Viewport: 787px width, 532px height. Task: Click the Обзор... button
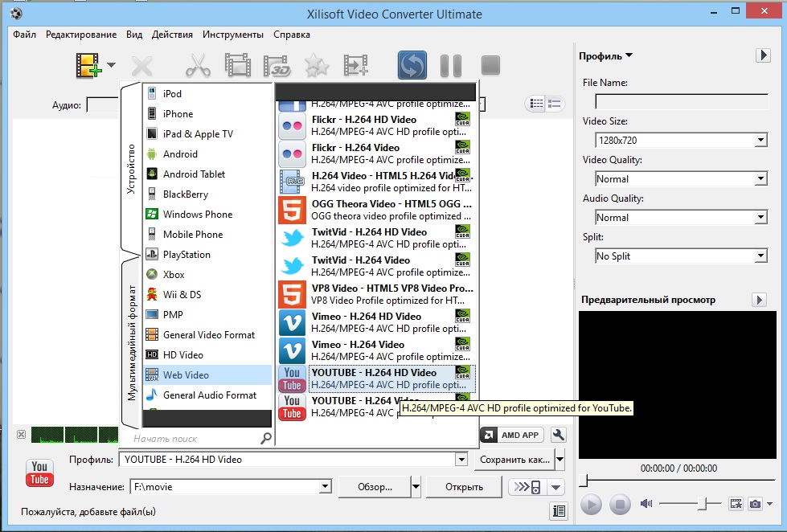(x=375, y=487)
